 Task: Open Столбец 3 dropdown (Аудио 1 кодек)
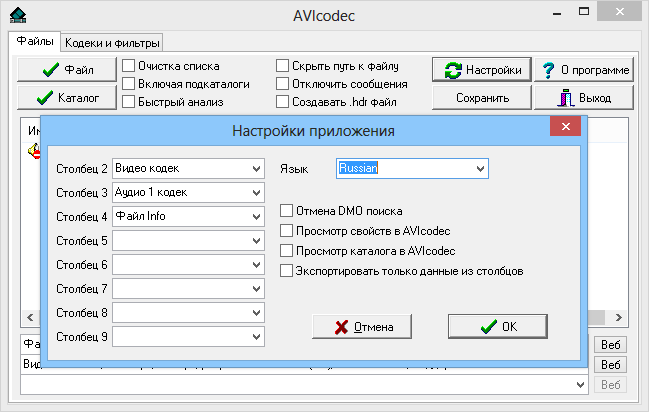coord(188,193)
